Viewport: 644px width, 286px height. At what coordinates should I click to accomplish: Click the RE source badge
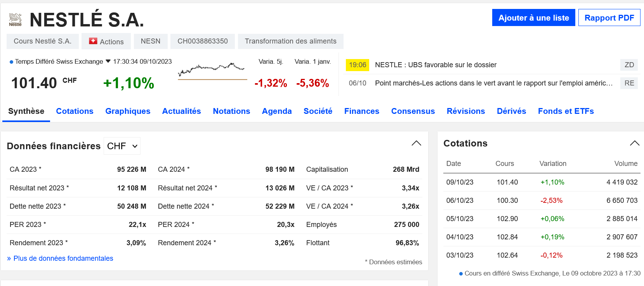(629, 83)
